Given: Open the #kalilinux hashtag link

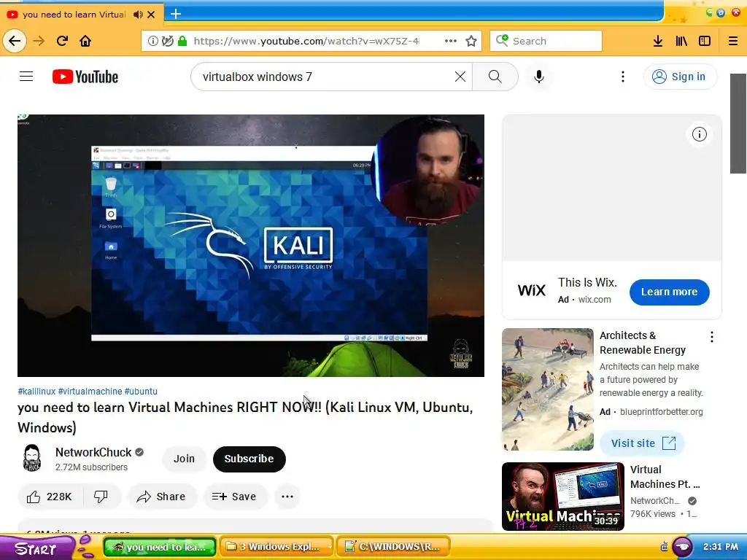Looking at the screenshot, I should [x=36, y=392].
